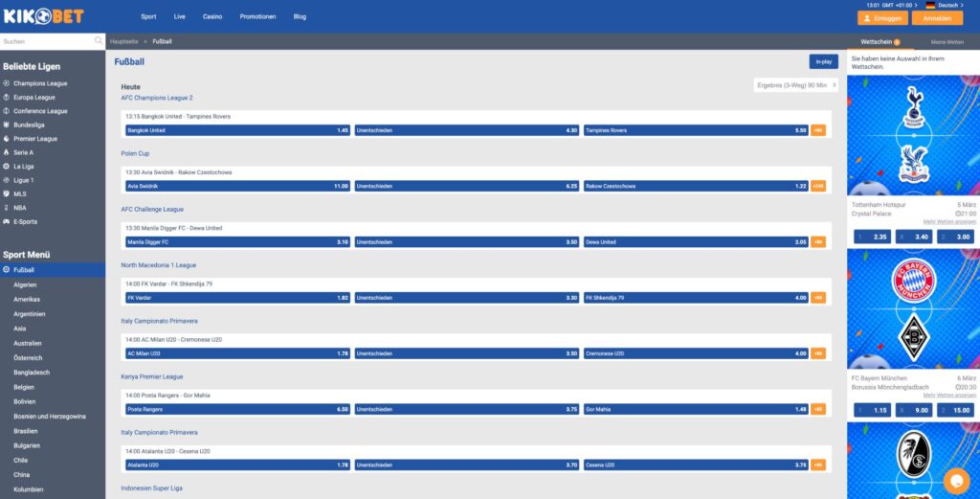The image size is (980, 499).
Task: Click the MLS icon in sidebar
Action: pyautogui.click(x=7, y=193)
